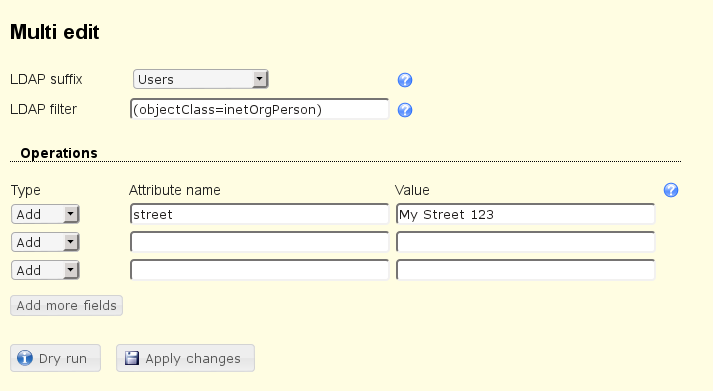
Task: Click the Operations section heading
Action: 59,153
